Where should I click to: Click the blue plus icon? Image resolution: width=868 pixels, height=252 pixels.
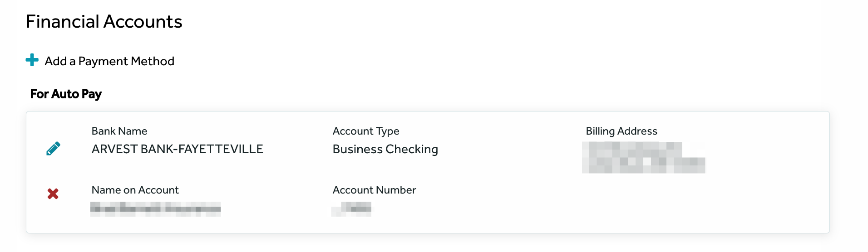(32, 60)
